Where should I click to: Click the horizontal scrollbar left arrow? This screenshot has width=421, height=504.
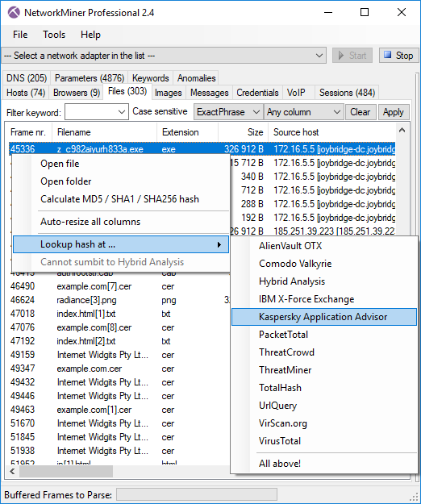click(x=12, y=472)
